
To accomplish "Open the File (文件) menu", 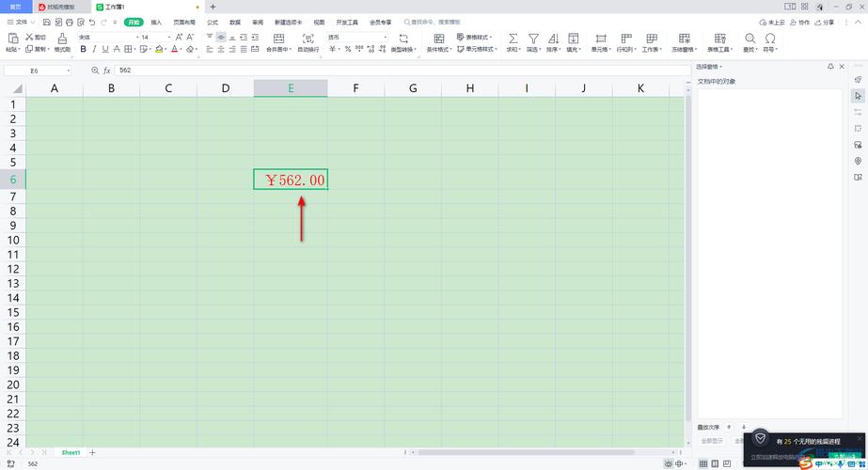I will tap(21, 23).
